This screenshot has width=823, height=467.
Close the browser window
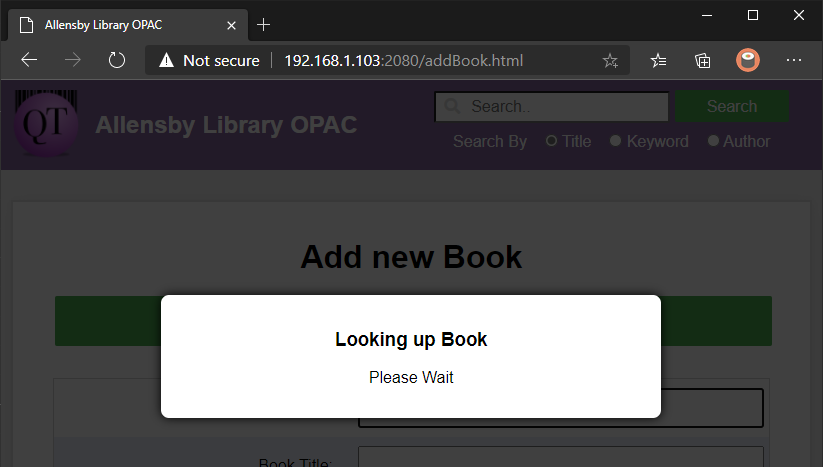click(x=798, y=15)
